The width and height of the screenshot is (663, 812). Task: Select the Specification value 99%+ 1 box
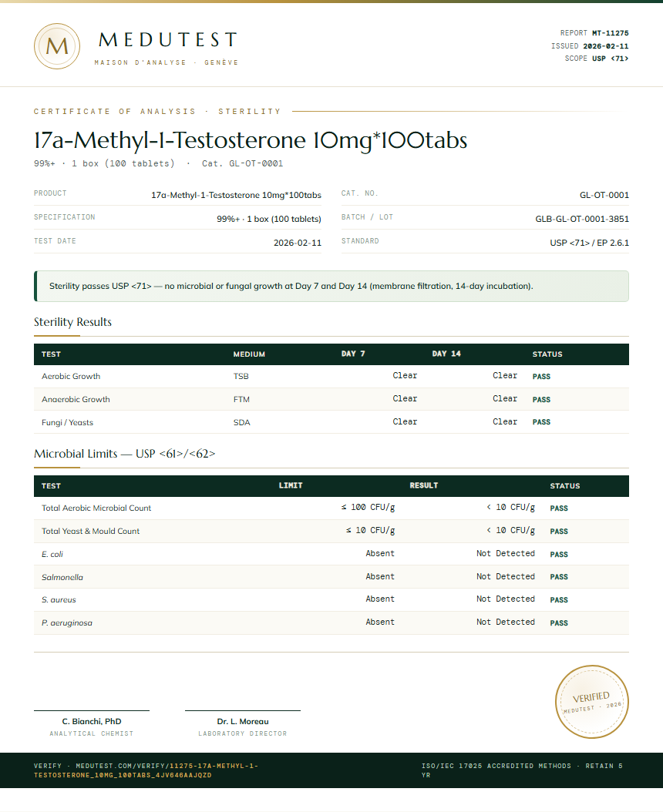pos(269,219)
